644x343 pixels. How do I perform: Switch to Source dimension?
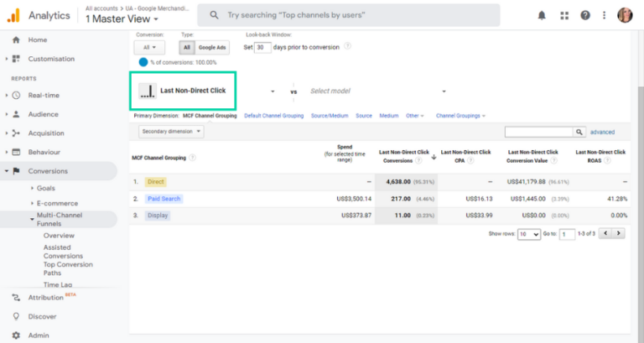point(364,116)
